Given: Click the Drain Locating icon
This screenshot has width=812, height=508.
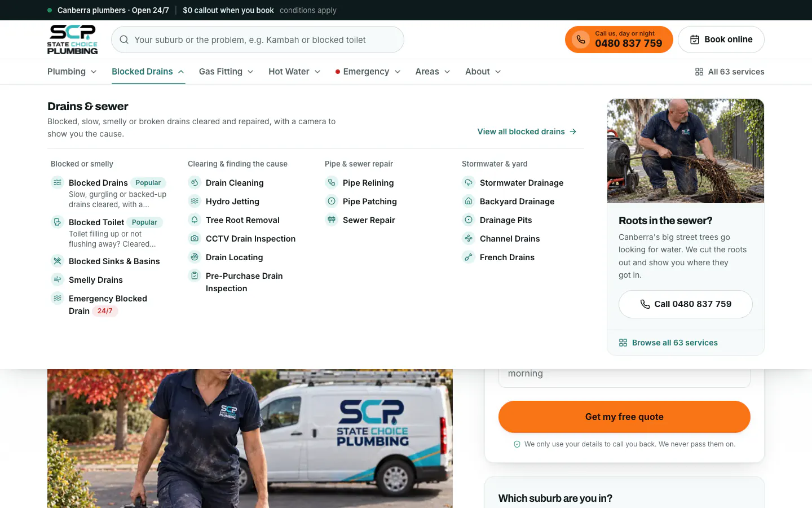Looking at the screenshot, I should point(195,257).
